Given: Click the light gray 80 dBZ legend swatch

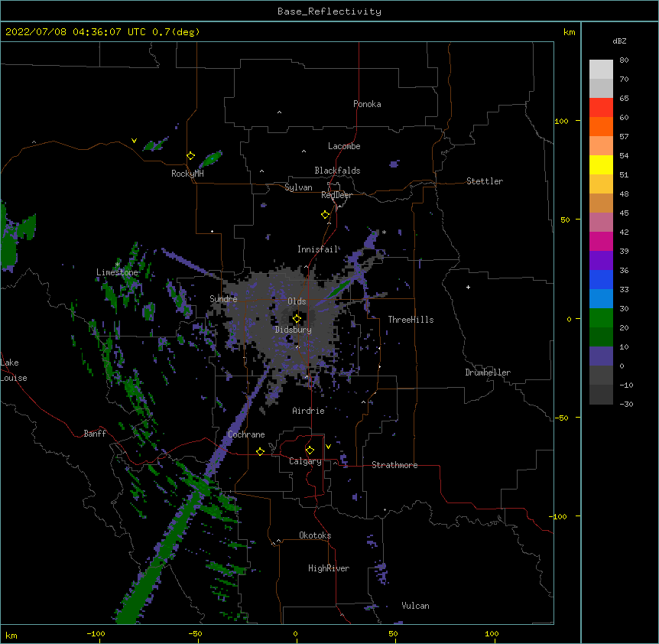Looking at the screenshot, I should (601, 69).
